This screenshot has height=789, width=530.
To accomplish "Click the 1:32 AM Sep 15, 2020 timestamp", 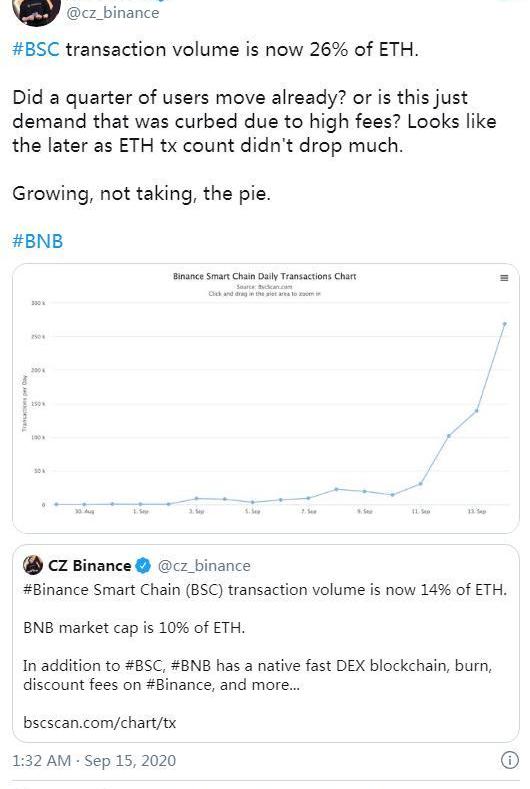I will click(94, 760).
